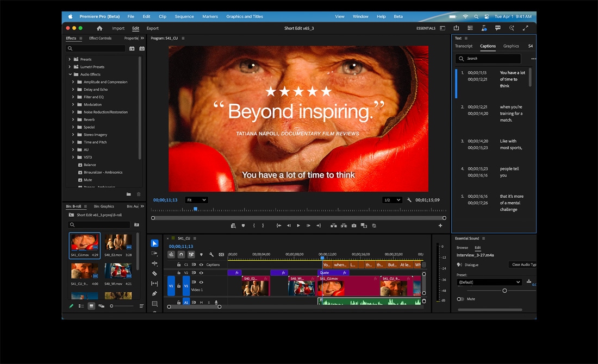Open the Sequence menu in the menu bar
This screenshot has height=364, width=598.
(184, 16)
